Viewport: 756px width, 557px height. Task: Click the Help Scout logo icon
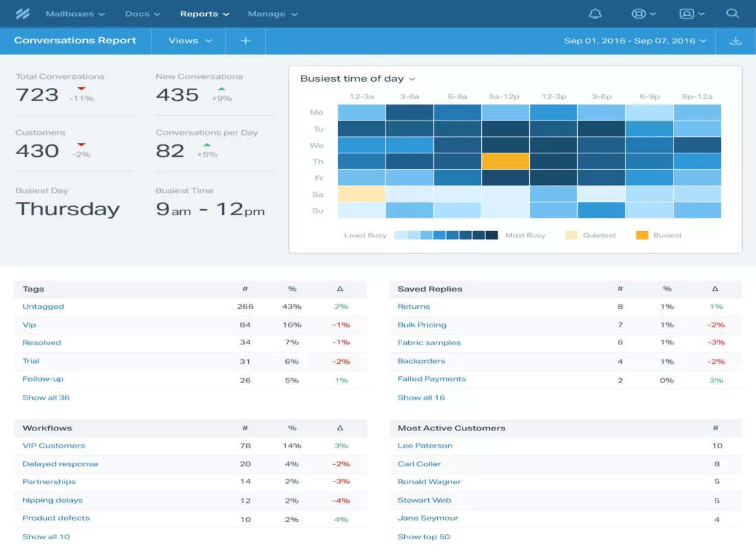[22, 14]
